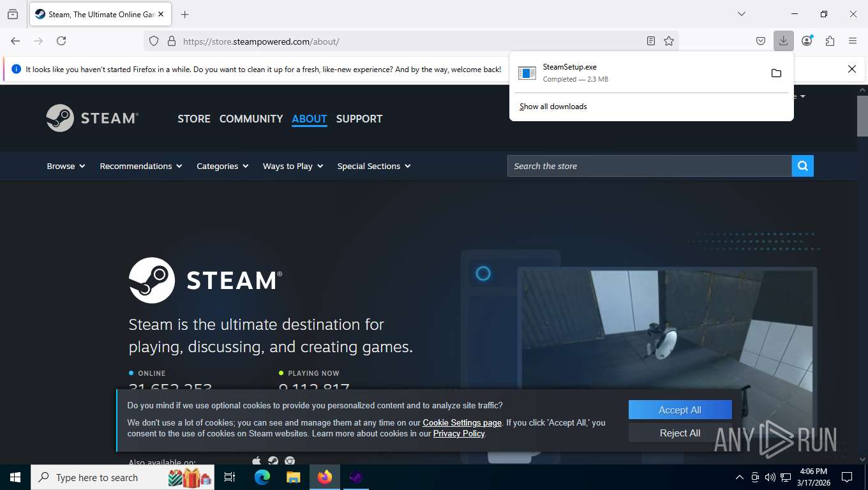Reload the current page

point(61,41)
